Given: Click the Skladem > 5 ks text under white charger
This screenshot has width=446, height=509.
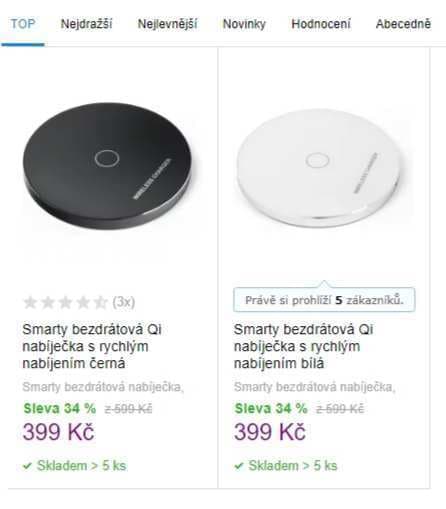Looking at the screenshot, I should point(293,465).
